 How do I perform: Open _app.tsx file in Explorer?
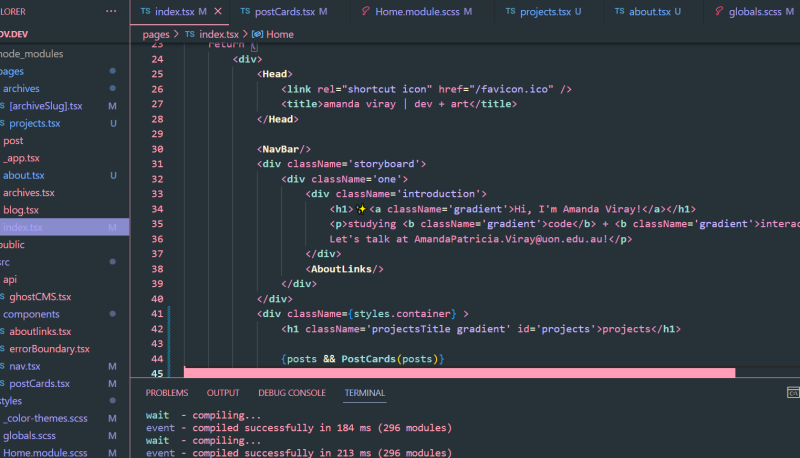point(21,158)
